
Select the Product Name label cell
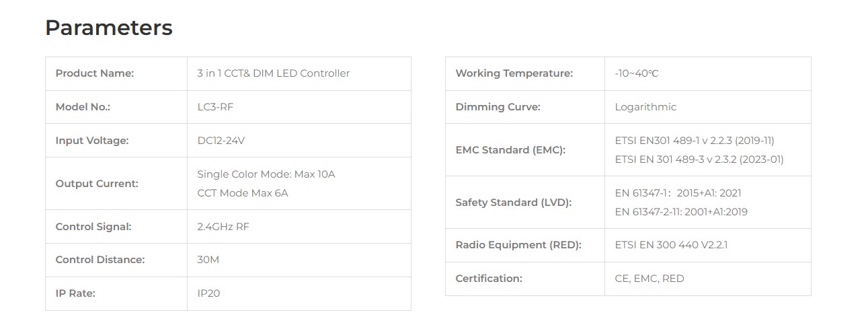click(x=116, y=73)
